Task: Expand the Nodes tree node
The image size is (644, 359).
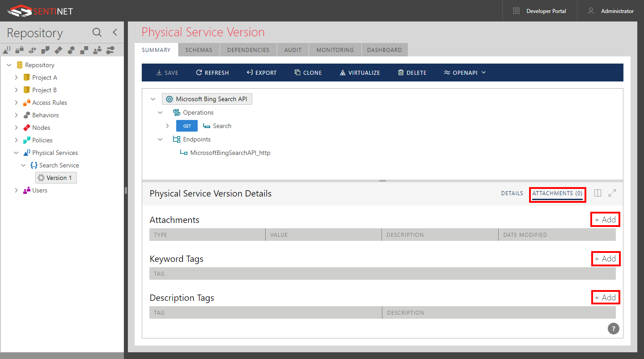Action: (16, 128)
